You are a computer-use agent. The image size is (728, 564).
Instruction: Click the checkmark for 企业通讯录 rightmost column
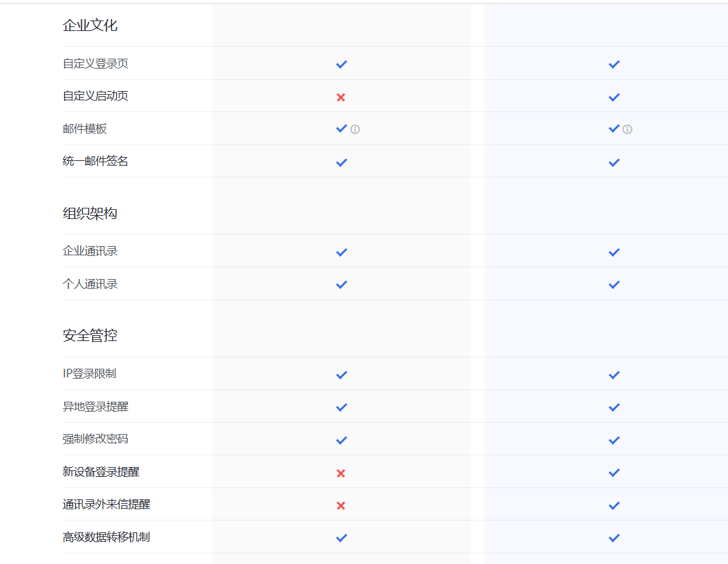[614, 251]
